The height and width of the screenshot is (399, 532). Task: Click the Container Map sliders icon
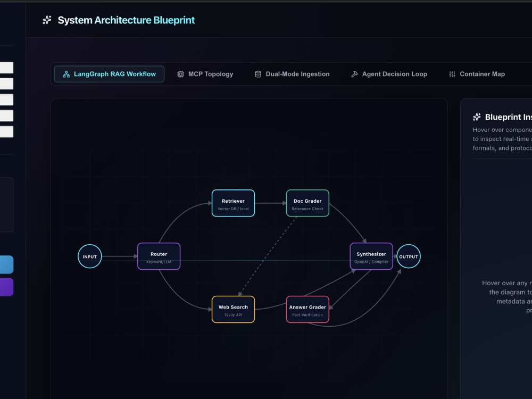pyautogui.click(x=452, y=74)
